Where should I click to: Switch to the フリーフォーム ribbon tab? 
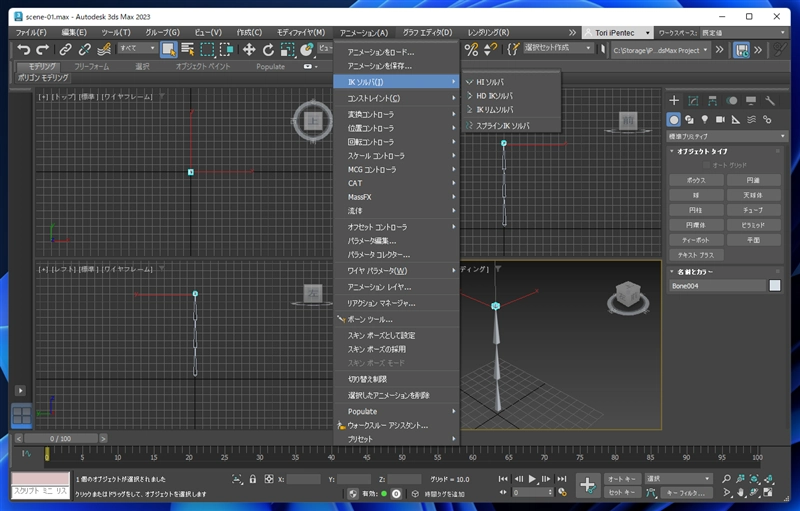91,66
